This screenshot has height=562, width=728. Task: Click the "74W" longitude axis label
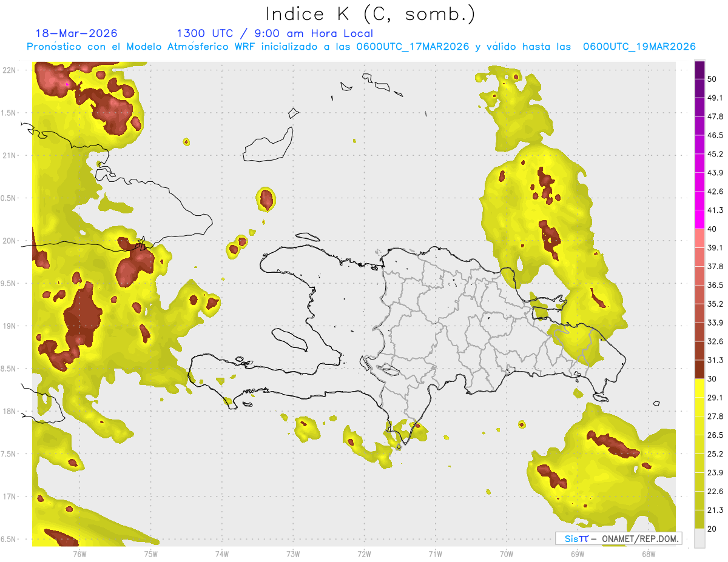pos(222,554)
